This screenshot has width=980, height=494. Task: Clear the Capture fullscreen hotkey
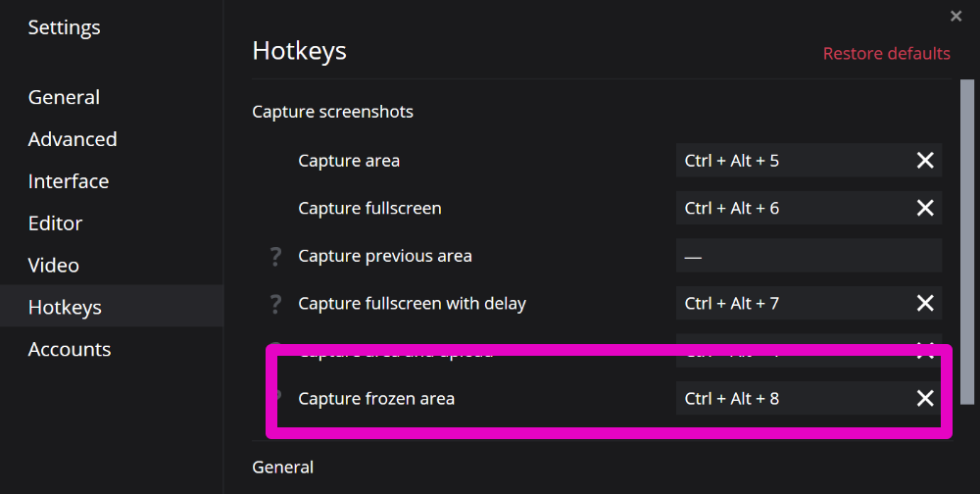pyautogui.click(x=924, y=208)
